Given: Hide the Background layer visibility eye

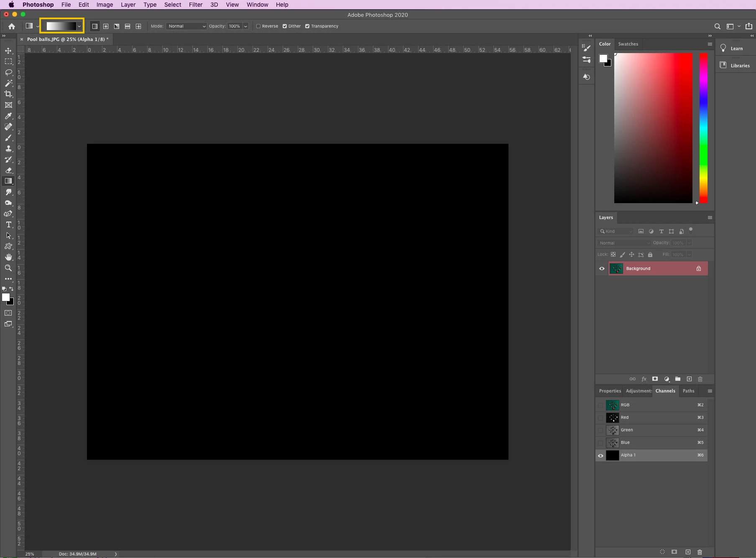Looking at the screenshot, I should 602,269.
